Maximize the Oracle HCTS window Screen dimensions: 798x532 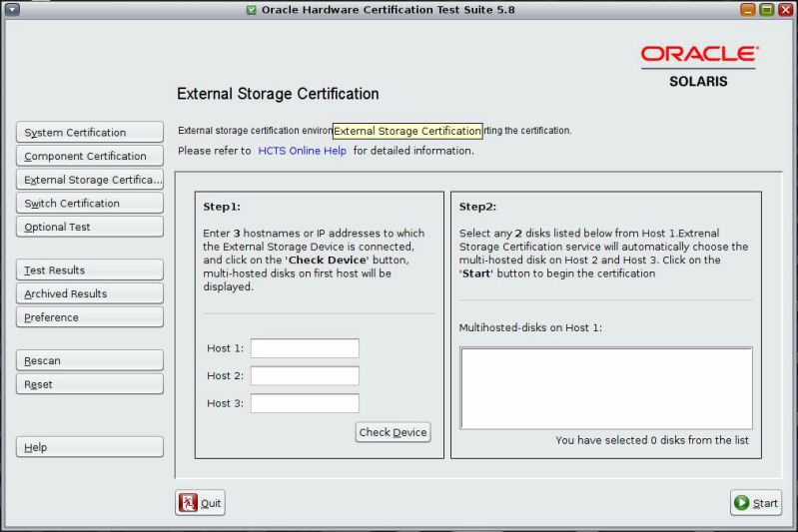click(766, 9)
